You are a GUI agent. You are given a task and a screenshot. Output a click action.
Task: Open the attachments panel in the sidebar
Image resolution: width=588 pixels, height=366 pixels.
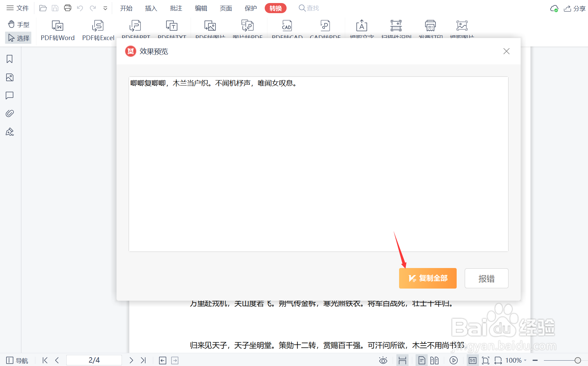pos(9,113)
